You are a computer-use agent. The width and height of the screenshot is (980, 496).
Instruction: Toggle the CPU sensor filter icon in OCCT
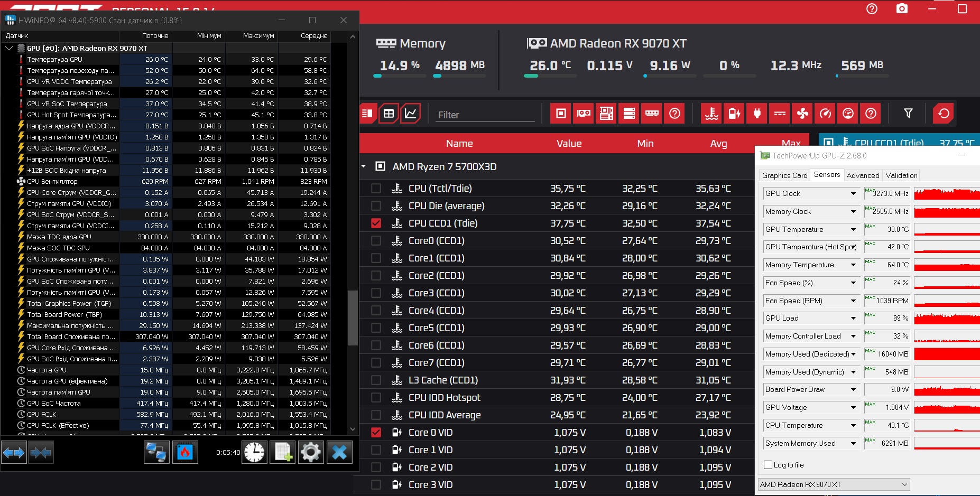click(561, 113)
